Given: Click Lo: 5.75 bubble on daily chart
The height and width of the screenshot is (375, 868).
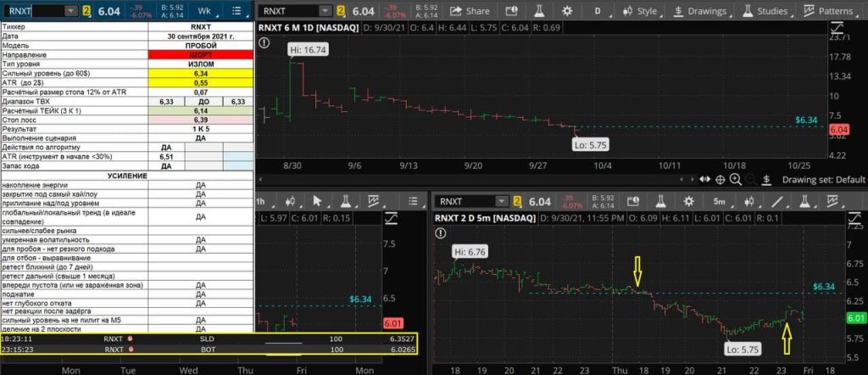Looking at the screenshot, I should 593,144.
